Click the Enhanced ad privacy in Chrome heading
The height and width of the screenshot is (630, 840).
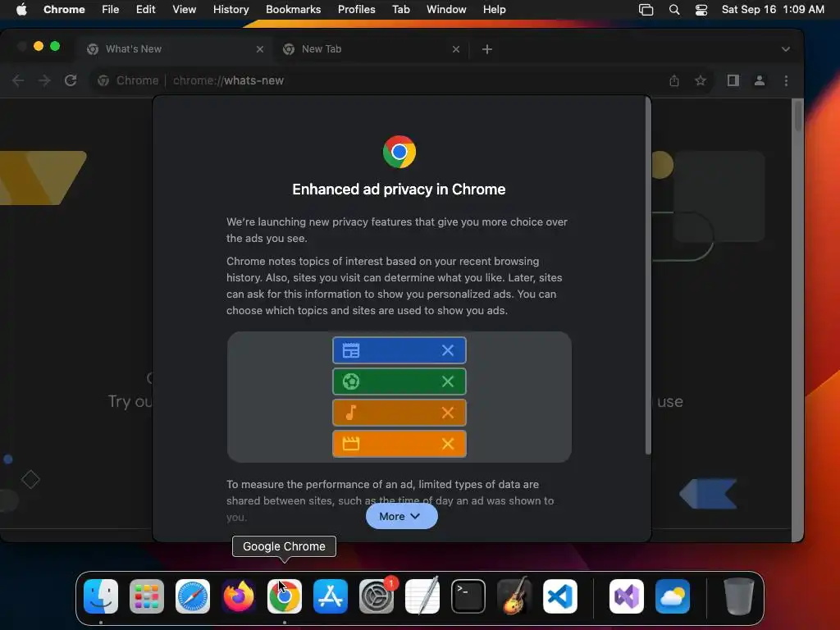point(399,189)
